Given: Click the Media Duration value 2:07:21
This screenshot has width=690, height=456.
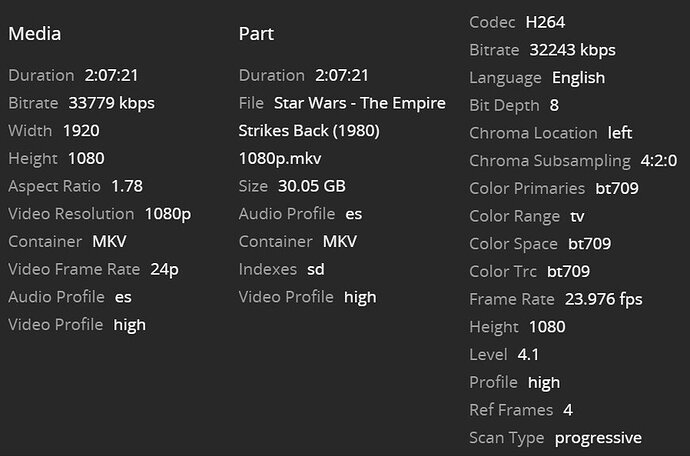Looking at the screenshot, I should [x=111, y=75].
